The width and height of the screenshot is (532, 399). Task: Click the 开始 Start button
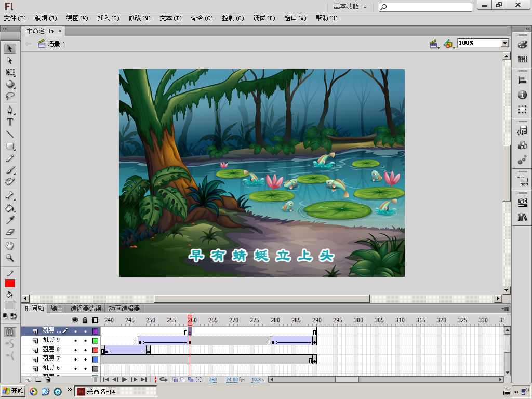[x=14, y=391]
